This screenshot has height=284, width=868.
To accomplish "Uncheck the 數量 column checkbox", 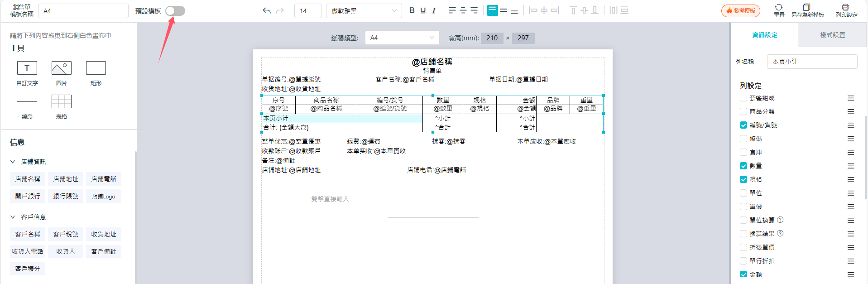I will (743, 166).
